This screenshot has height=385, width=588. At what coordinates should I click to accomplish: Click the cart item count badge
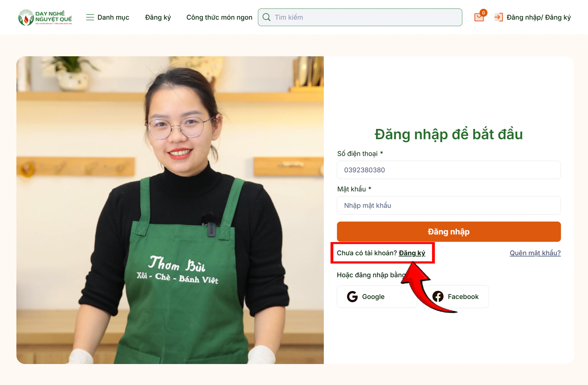(483, 13)
